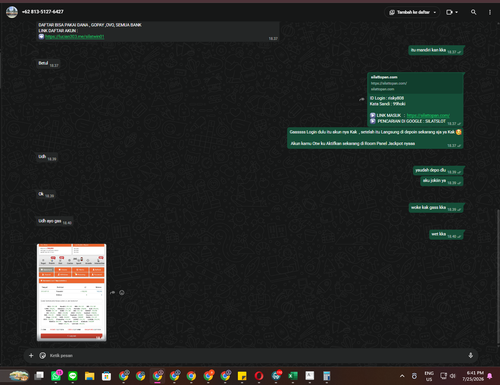Open the received screenshot image thumbnail

pos(72,292)
